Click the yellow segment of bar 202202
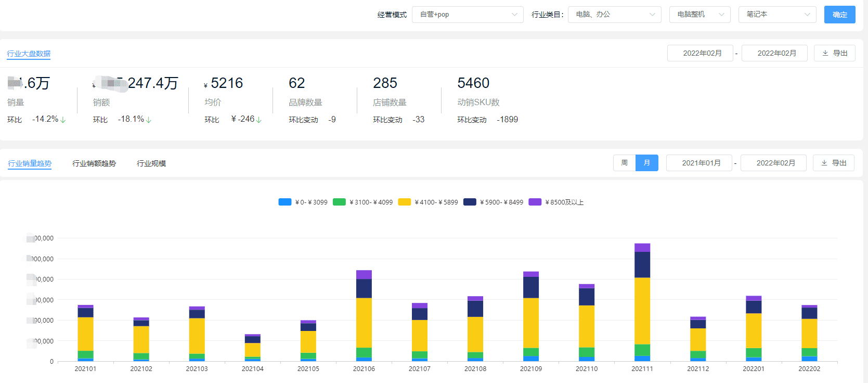868x383 pixels. coord(809,334)
